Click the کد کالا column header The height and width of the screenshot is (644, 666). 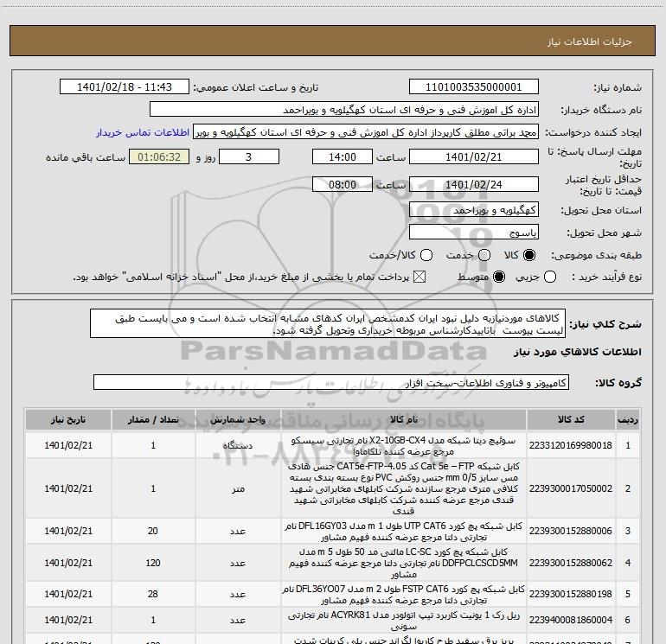click(571, 420)
